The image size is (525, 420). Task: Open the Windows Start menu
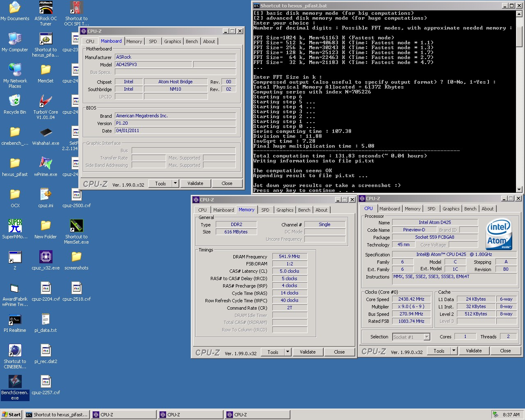[x=11, y=415]
